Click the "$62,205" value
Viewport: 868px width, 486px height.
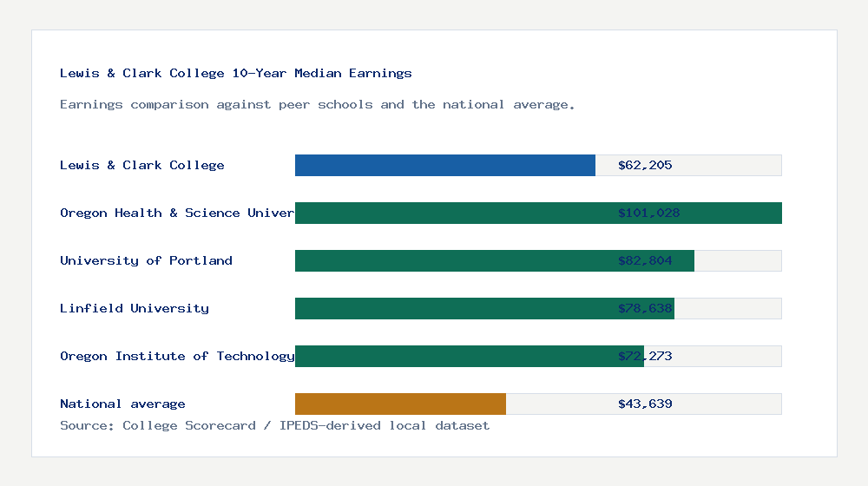tap(645, 165)
